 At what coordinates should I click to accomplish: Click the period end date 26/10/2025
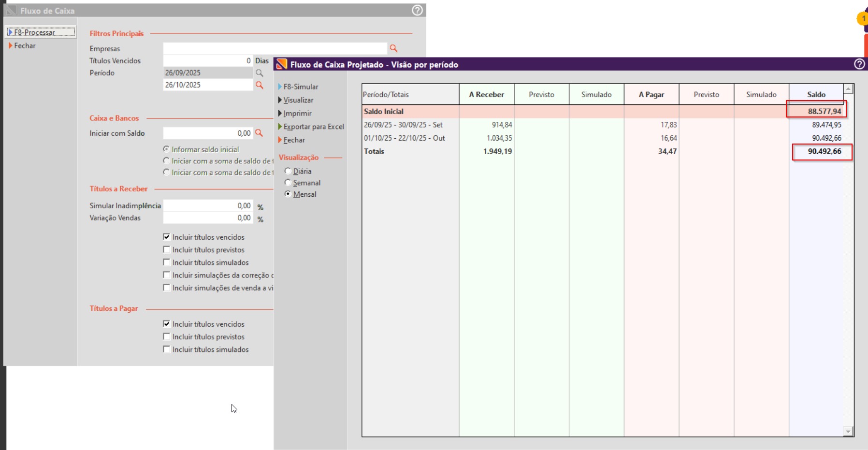208,85
